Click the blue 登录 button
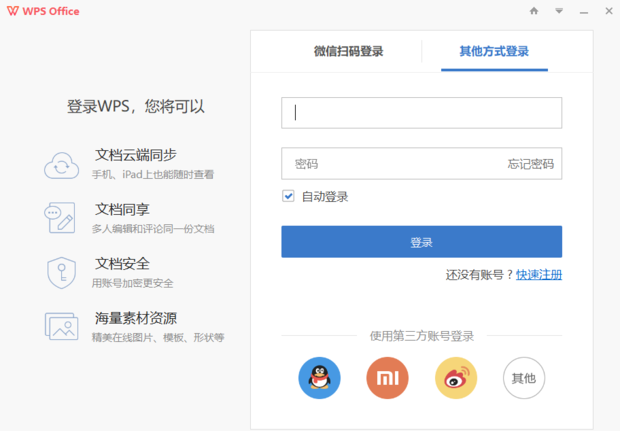This screenshot has height=431, width=620. click(422, 242)
